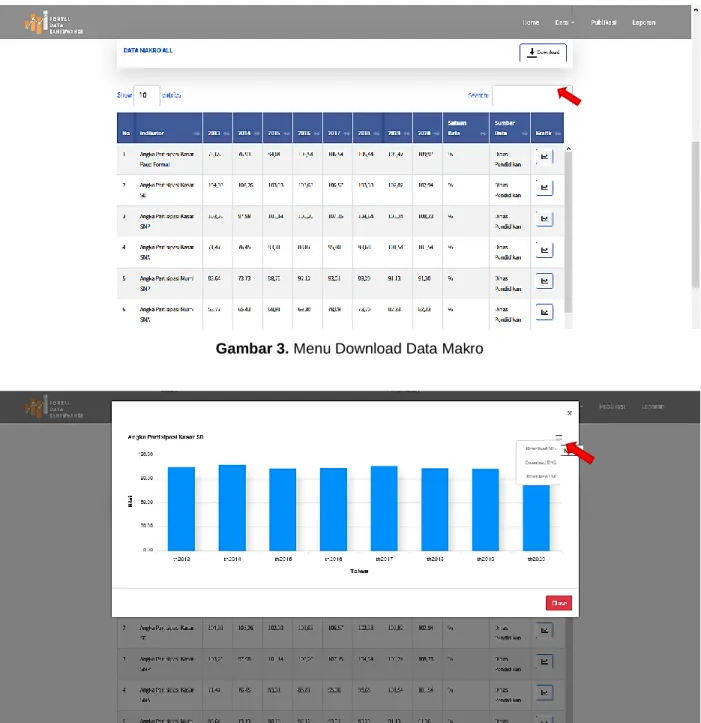The height and width of the screenshot is (723, 701).
Task: Click the page scrollbar up arrow
Action: [695, 10]
